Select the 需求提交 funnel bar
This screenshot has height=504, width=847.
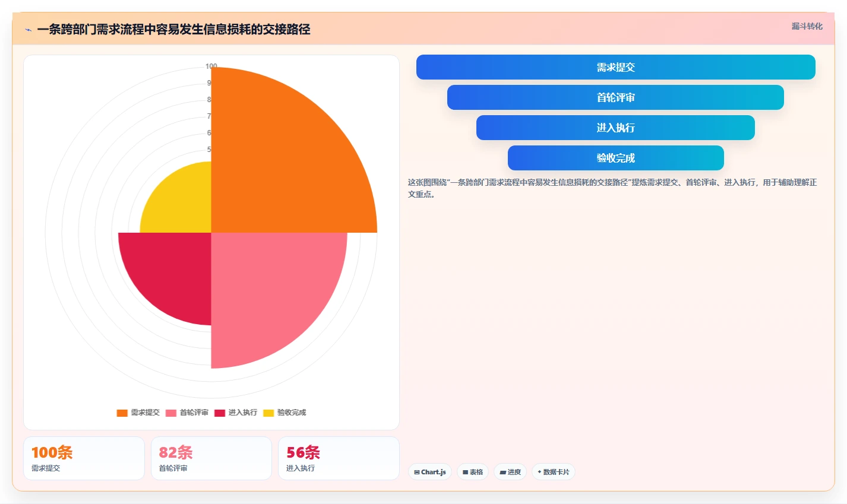615,67
